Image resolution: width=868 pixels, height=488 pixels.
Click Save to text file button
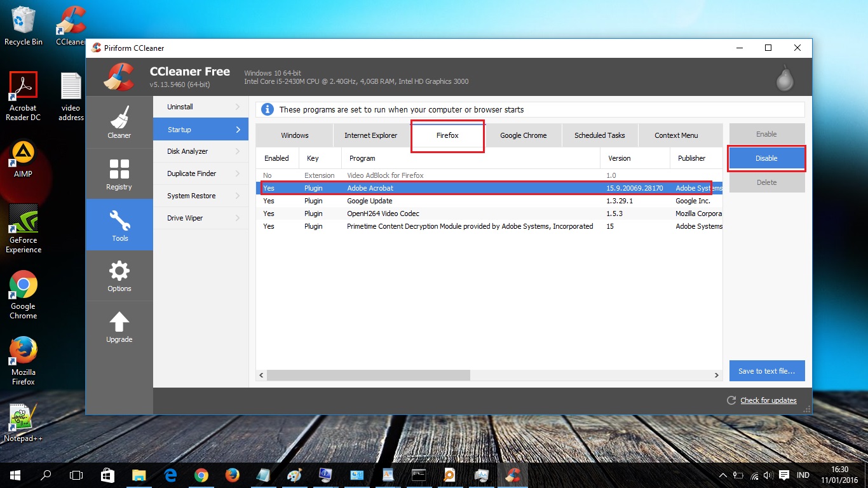coord(767,371)
